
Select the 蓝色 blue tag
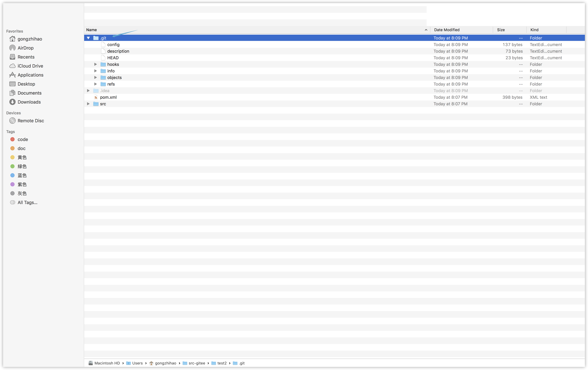click(22, 175)
